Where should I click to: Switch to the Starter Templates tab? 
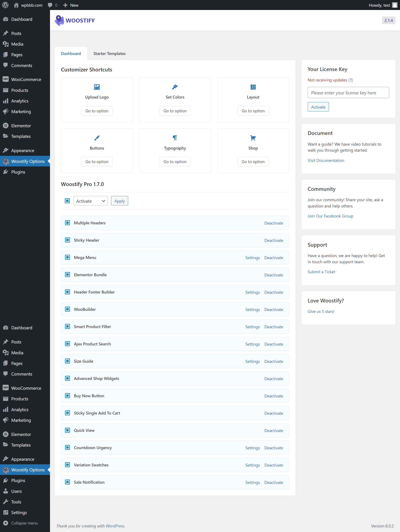(109, 53)
